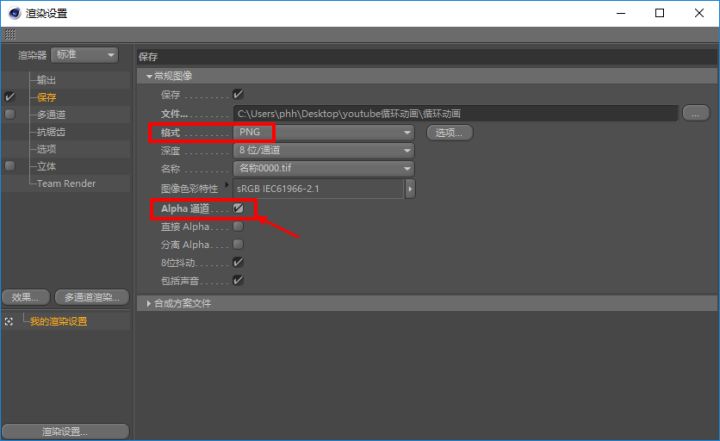Click the active icon beside 我的渲染设置

[x=9, y=321]
